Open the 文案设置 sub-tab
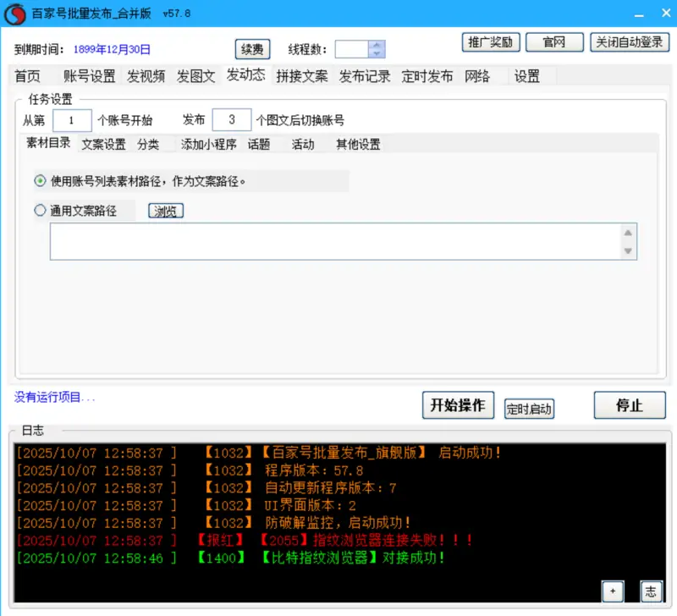 point(103,145)
